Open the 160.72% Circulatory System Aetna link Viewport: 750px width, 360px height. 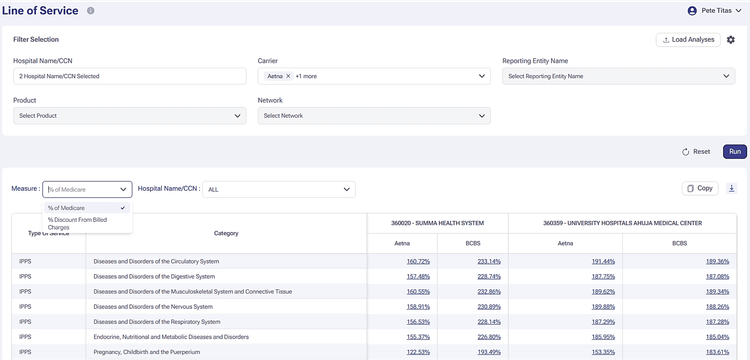(x=419, y=262)
